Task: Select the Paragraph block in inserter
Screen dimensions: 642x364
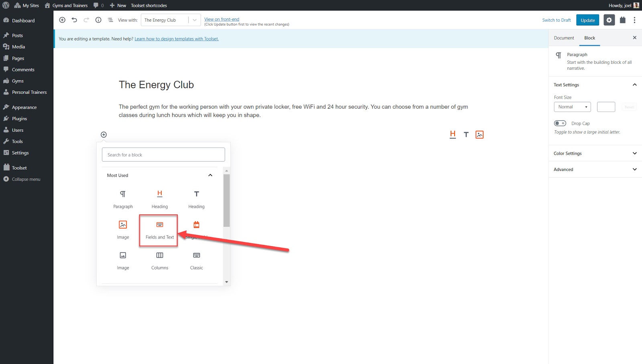Action: tap(123, 199)
